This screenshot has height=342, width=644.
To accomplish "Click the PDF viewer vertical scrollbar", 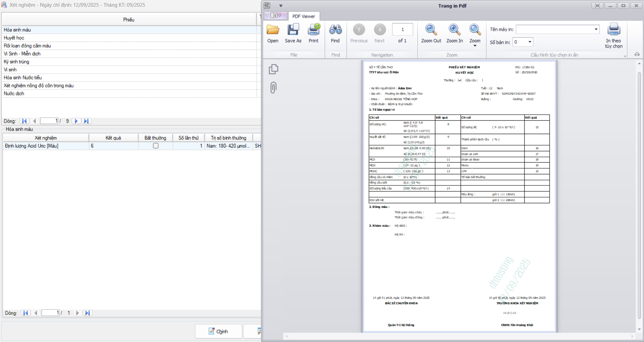I will click(x=639, y=196).
